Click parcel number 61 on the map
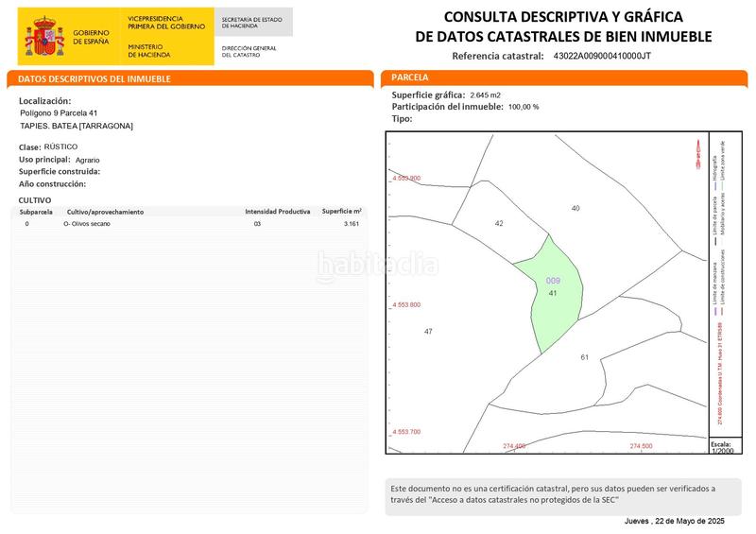756x534 pixels. click(584, 357)
